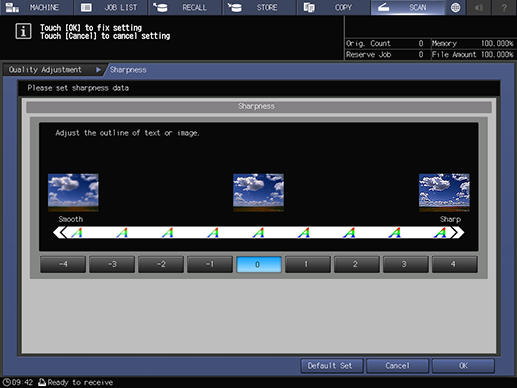Click the Cancel button
The width and height of the screenshot is (517, 388).
[x=397, y=366]
